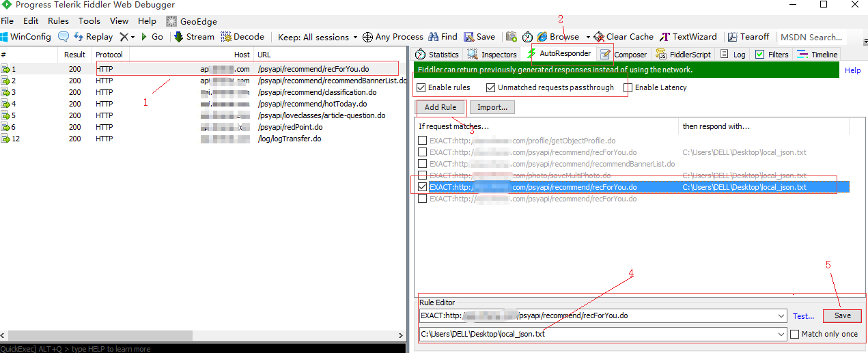Open the FiddlerScript tab
The width and height of the screenshot is (868, 353).
coord(683,55)
